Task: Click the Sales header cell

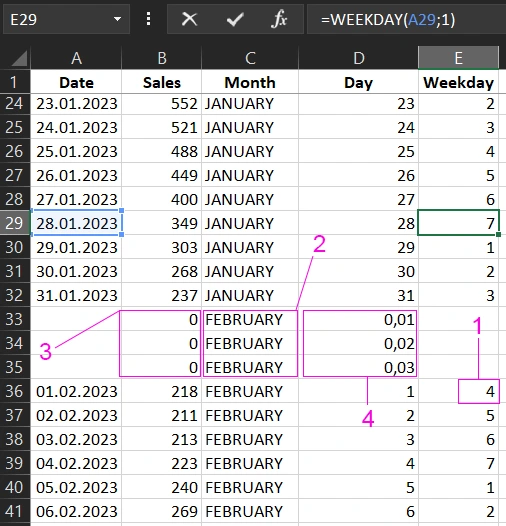Action: tap(162, 82)
